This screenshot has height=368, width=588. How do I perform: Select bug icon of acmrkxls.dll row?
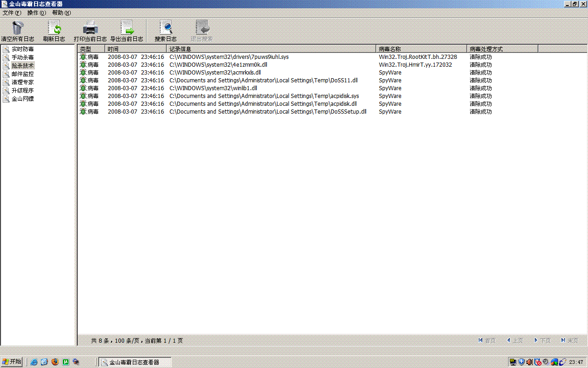coord(83,73)
